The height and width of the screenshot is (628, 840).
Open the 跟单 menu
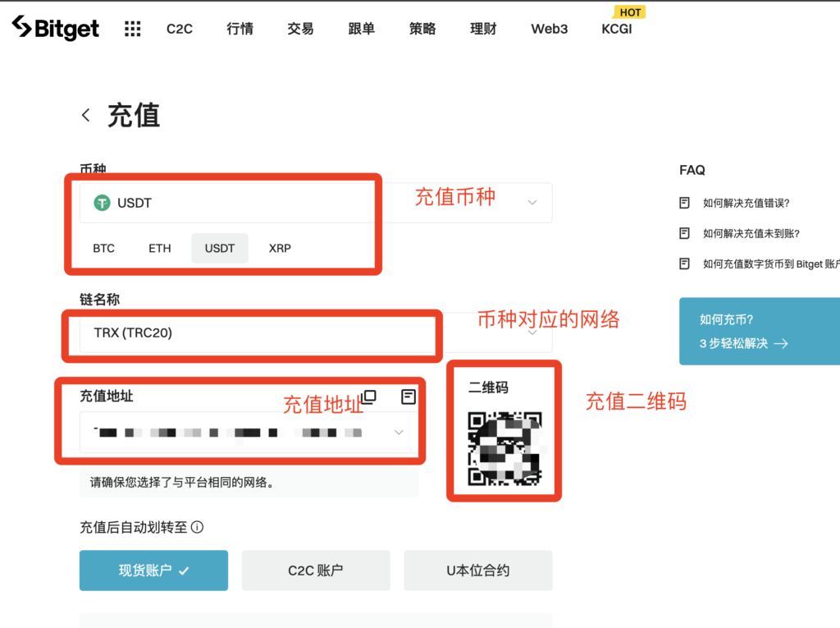362,29
